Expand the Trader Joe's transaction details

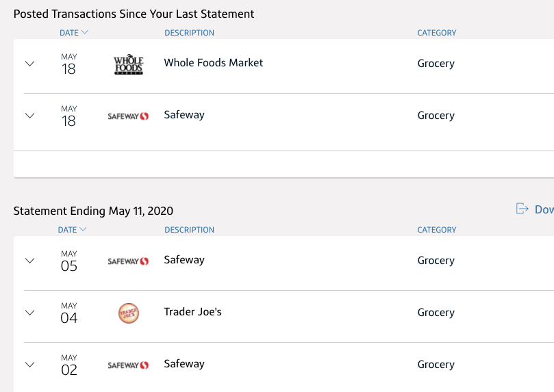tap(29, 313)
